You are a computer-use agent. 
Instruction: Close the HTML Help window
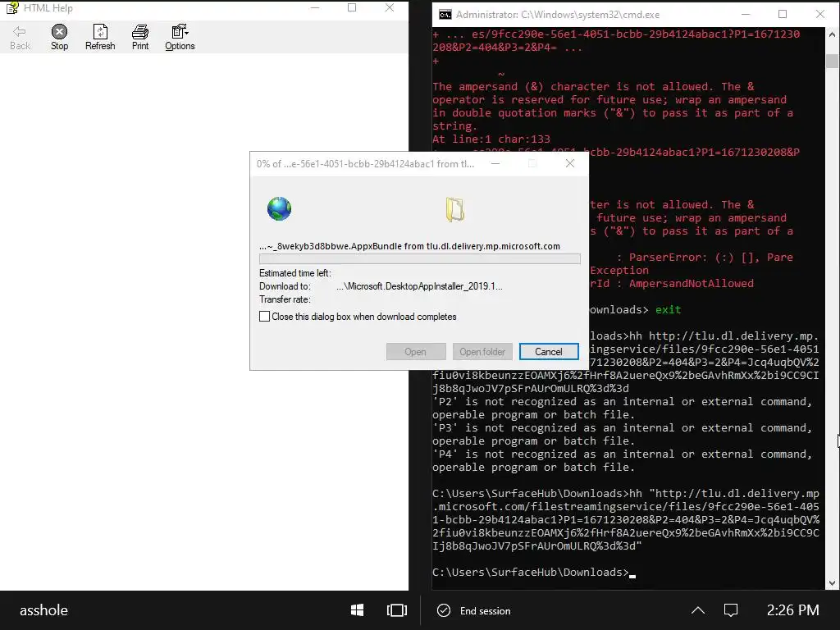[390, 7]
